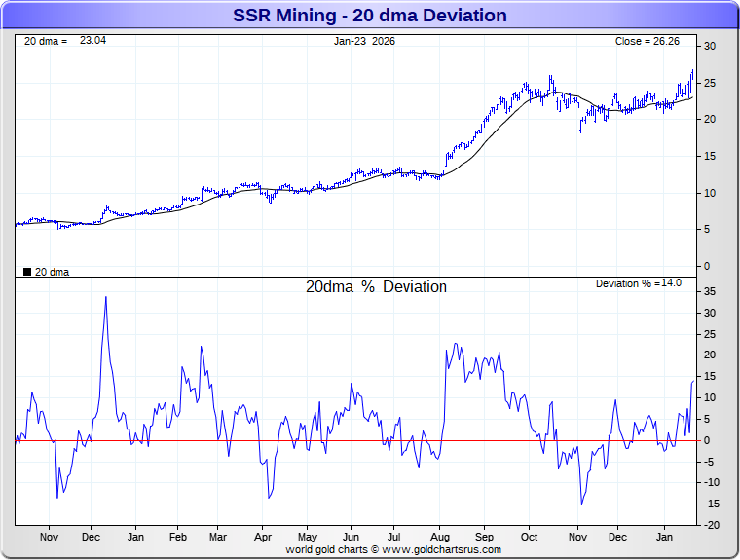This screenshot has width=740, height=560.
Task: Click the 'SSR Mining - 20 dma Deviation' chart title
Action: [370, 16]
